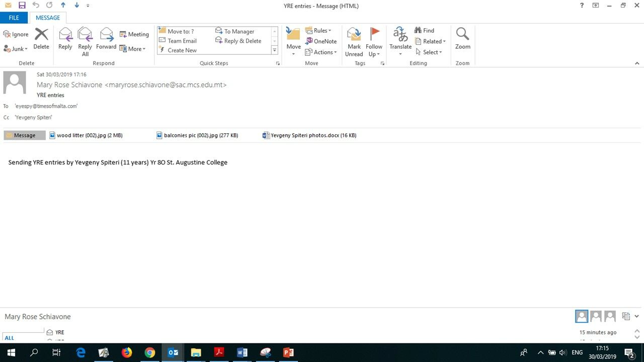Open the Translate tool
Screen dimensions: 644x362
pos(400,41)
